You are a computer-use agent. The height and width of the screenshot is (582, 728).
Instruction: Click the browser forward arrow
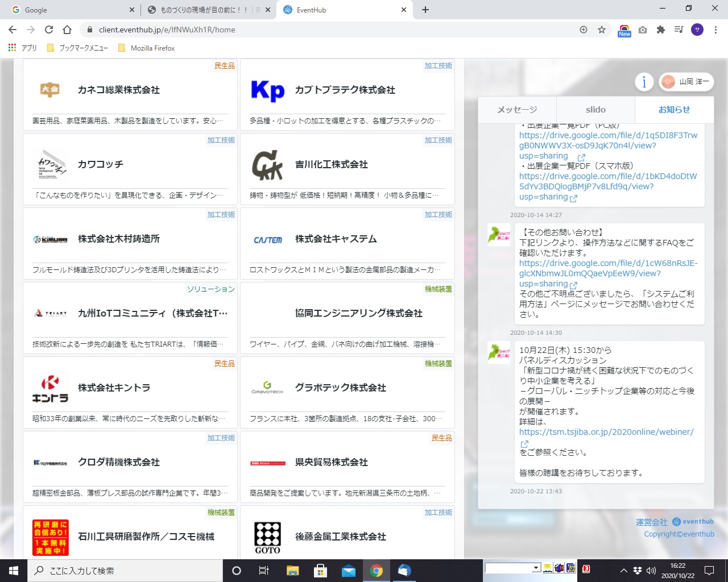tap(31, 30)
